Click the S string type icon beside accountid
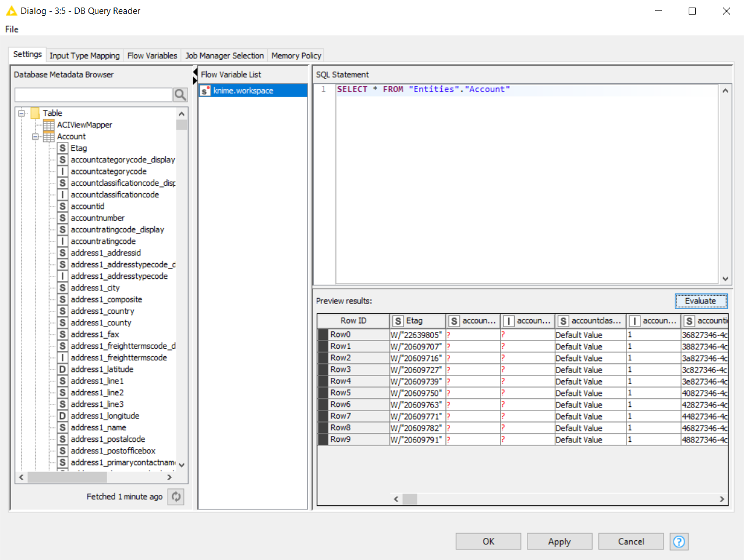Image resolution: width=744 pixels, height=560 pixels. click(x=62, y=206)
